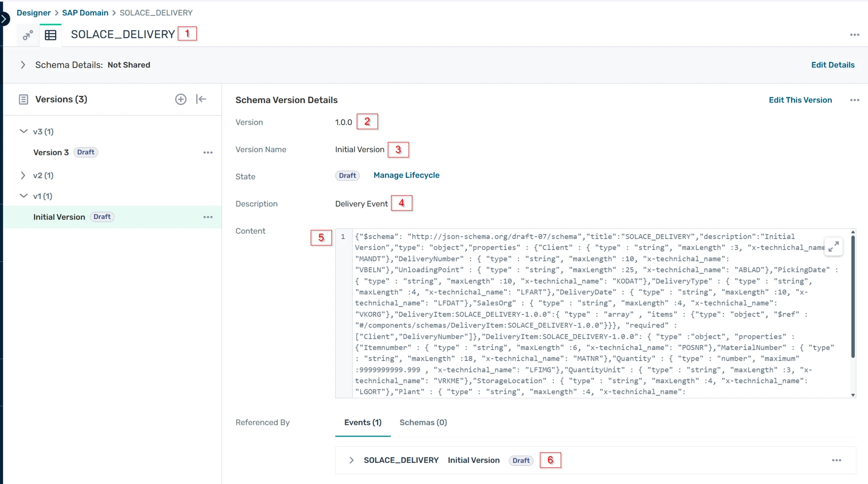Click Draft badge next to Initial Version in versions list

point(102,217)
